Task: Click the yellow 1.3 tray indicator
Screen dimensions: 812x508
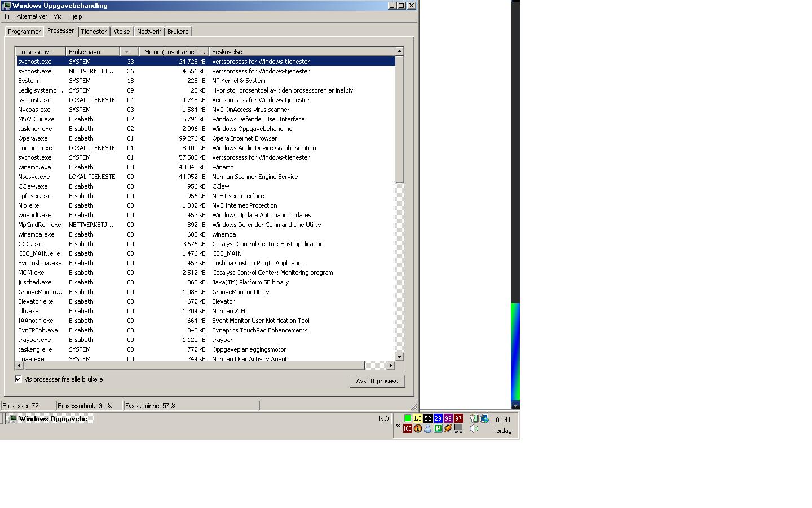Action: [x=417, y=418]
